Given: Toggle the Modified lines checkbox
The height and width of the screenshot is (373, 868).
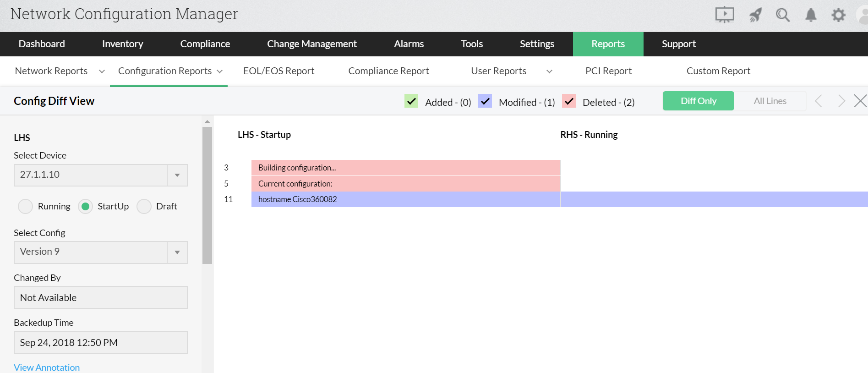Looking at the screenshot, I should (485, 101).
